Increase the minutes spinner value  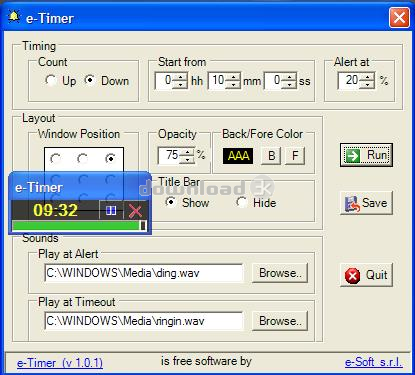coord(233,77)
